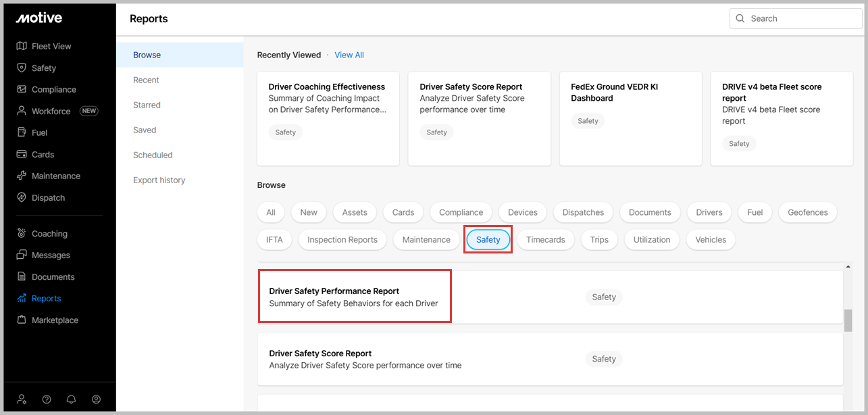Filter reports by Dispatches
Image resolution: width=868 pixels, height=415 pixels.
pos(583,212)
